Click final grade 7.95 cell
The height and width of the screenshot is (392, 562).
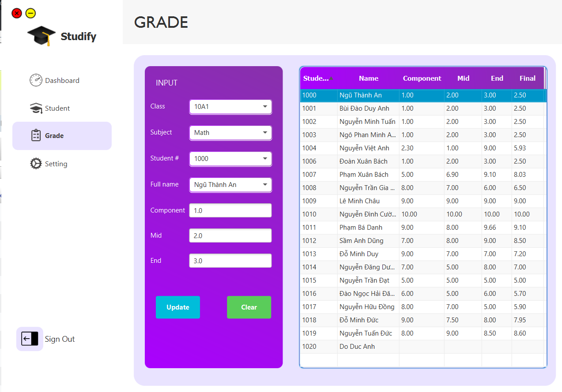pos(528,320)
